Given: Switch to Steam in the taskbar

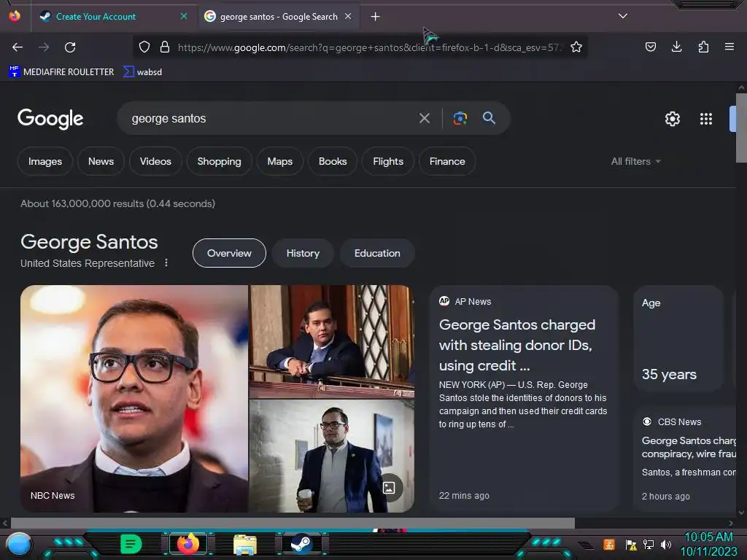Looking at the screenshot, I should point(301,544).
